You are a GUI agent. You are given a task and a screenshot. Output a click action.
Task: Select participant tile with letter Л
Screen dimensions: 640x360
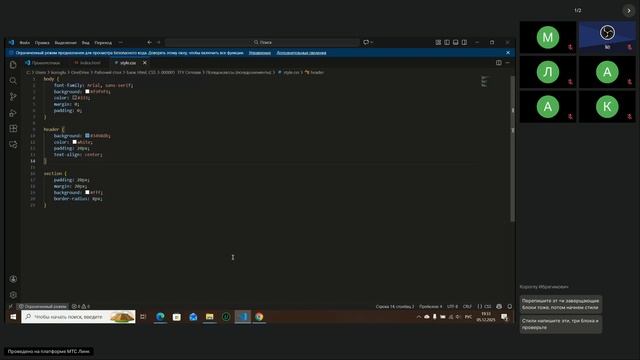pos(548,72)
